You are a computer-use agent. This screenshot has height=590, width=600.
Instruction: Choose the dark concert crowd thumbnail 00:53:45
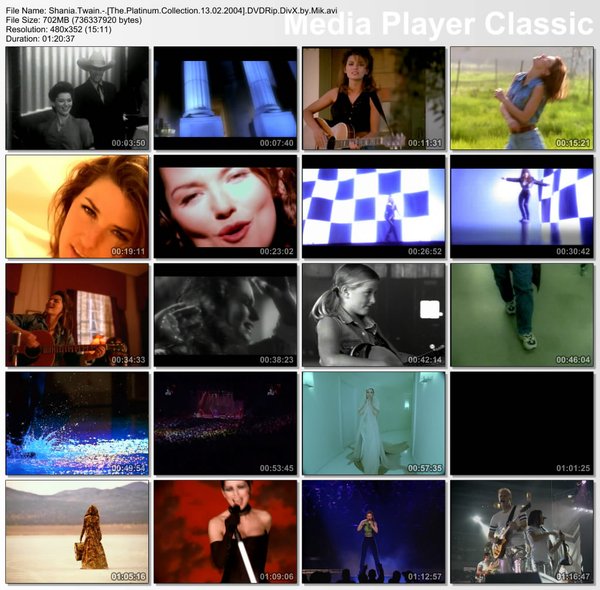(x=225, y=424)
